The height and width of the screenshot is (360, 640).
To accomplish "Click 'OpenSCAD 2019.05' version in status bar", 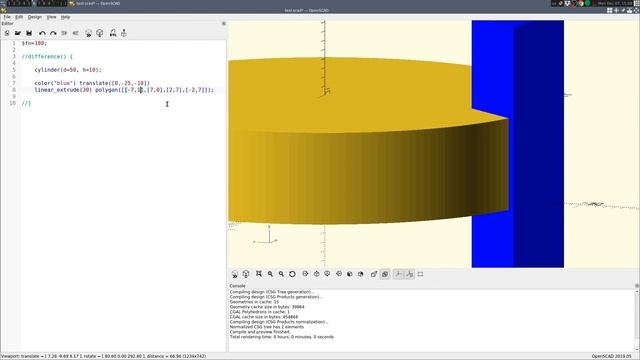I will [x=611, y=356].
